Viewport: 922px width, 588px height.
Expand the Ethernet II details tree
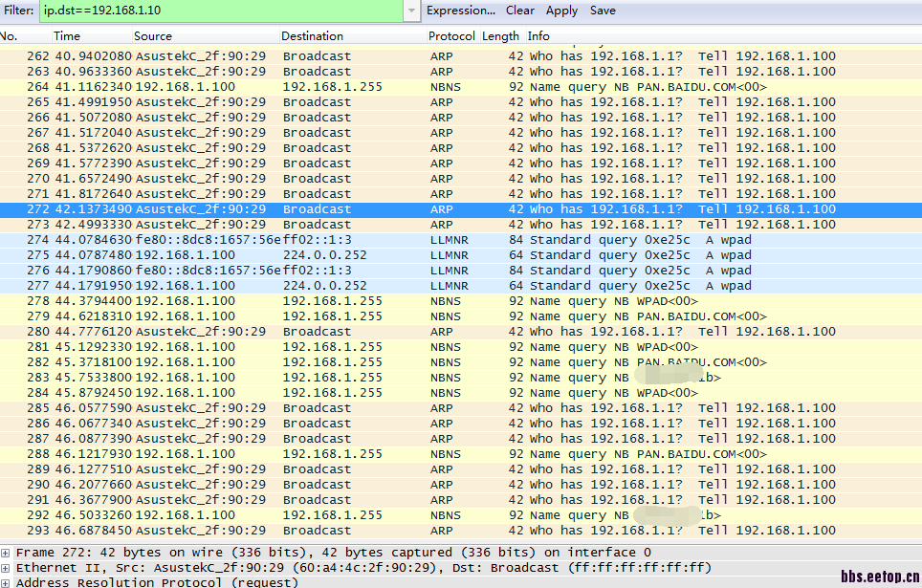coord(6,568)
